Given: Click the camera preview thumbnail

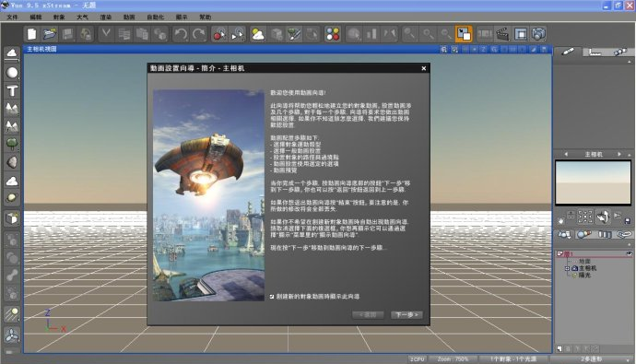Looking at the screenshot, I should (593, 182).
